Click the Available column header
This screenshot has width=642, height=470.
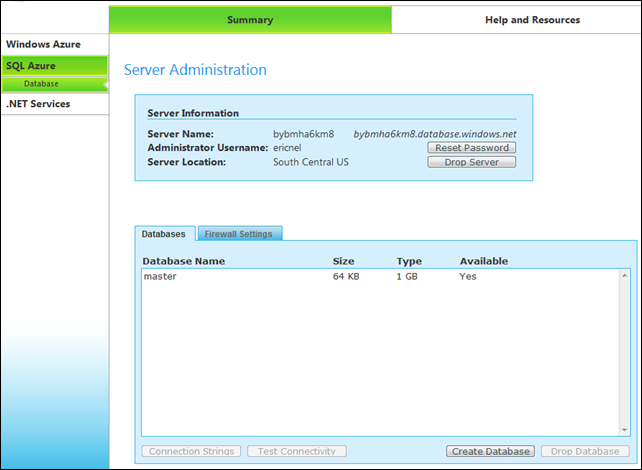(484, 261)
